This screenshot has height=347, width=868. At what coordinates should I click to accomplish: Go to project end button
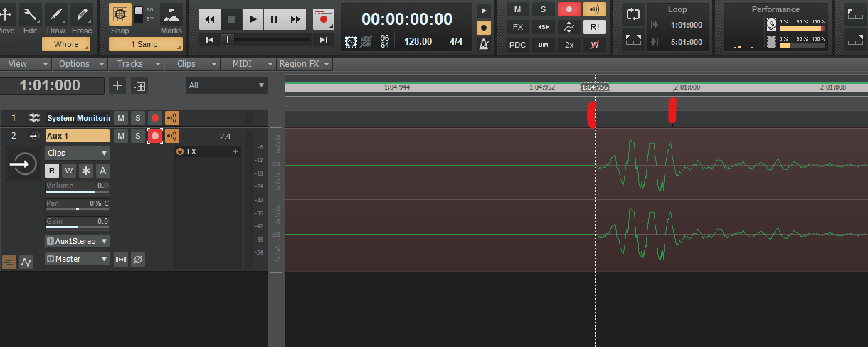point(324,40)
